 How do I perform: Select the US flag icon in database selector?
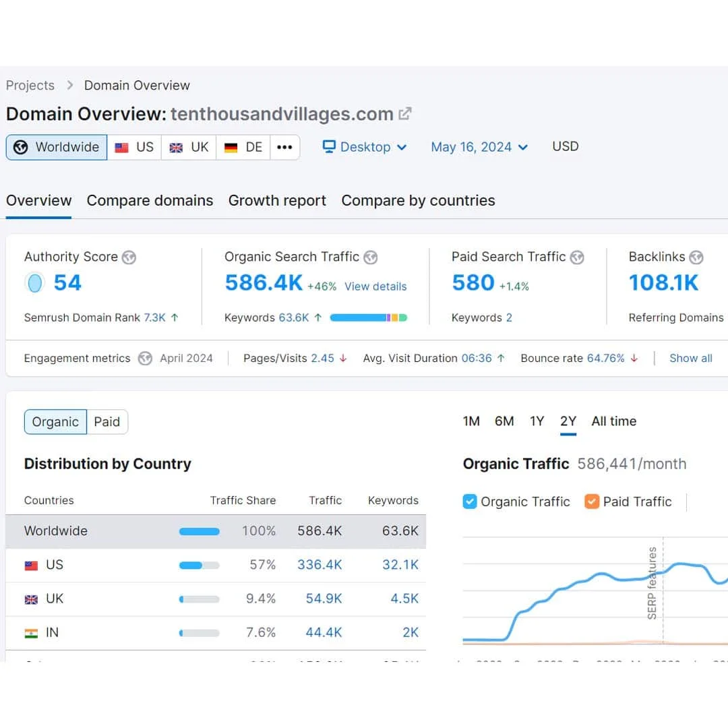[x=121, y=148]
